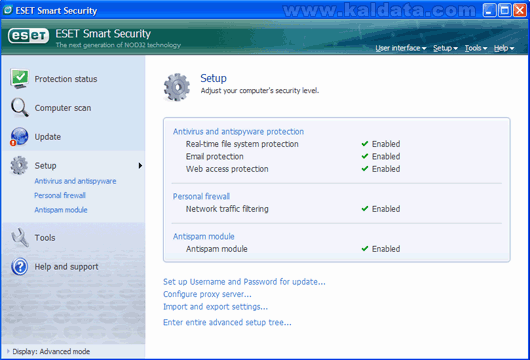Click Antispam module heading in main panel
This screenshot has height=360, width=530.
click(x=203, y=236)
